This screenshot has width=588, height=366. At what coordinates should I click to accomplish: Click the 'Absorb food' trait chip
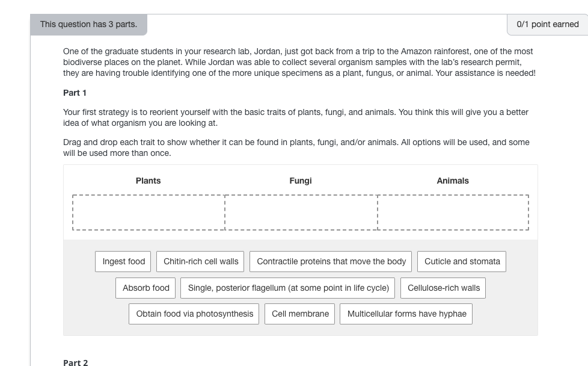click(146, 288)
